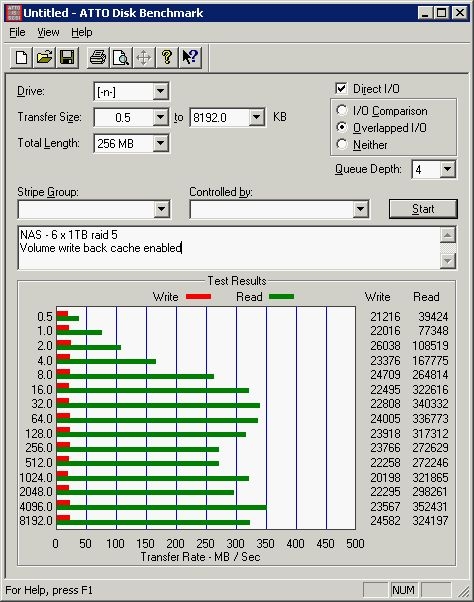Open Print Preview magnifier icon
Image resolution: width=474 pixels, height=602 pixels.
point(121,58)
